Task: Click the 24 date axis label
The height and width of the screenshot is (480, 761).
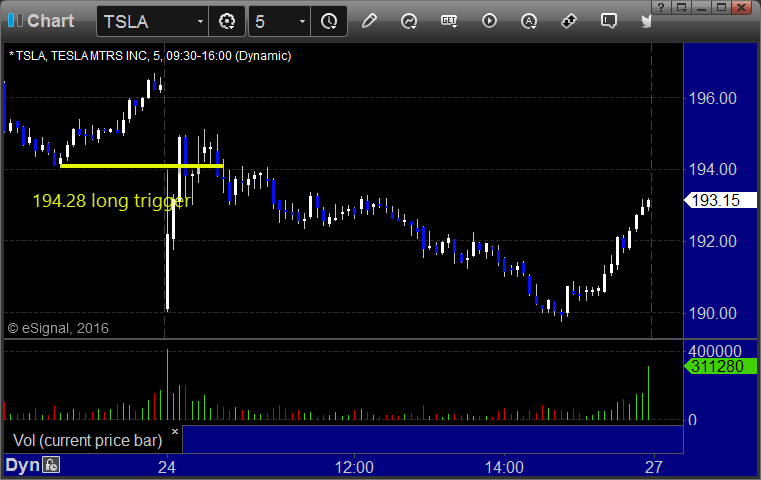Action: click(x=167, y=467)
